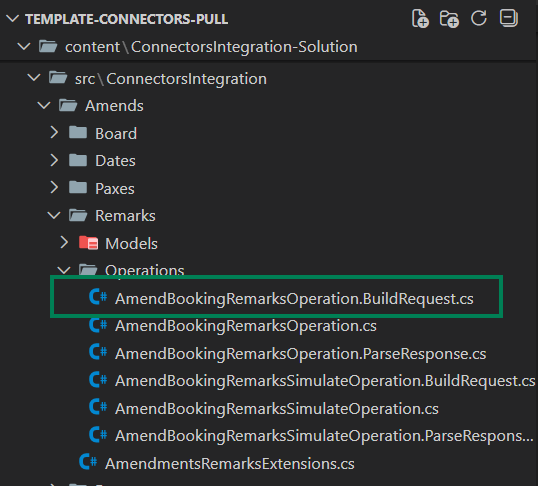
Task: Select the Models folder label
Action: pyautogui.click(x=131, y=244)
